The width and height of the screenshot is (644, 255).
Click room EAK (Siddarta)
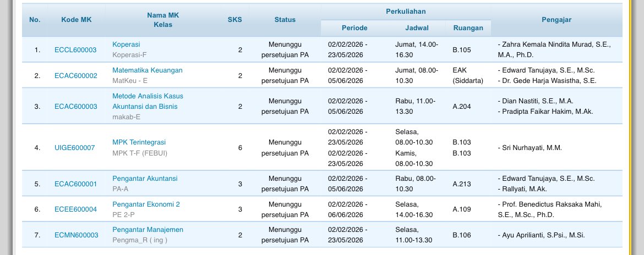click(x=468, y=76)
